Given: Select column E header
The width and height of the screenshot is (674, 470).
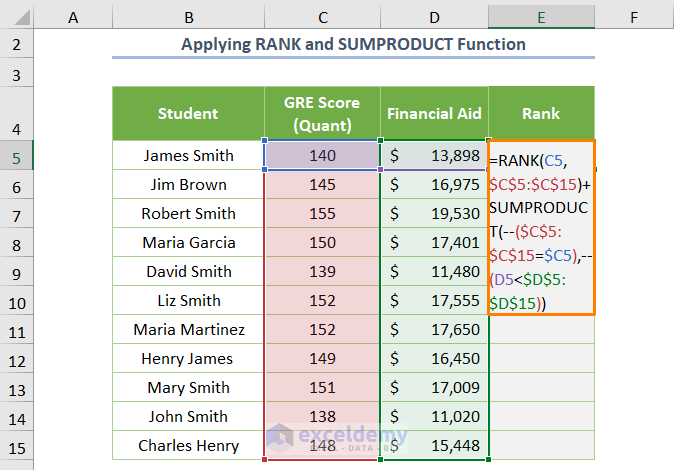Looking at the screenshot, I should 541,17.
